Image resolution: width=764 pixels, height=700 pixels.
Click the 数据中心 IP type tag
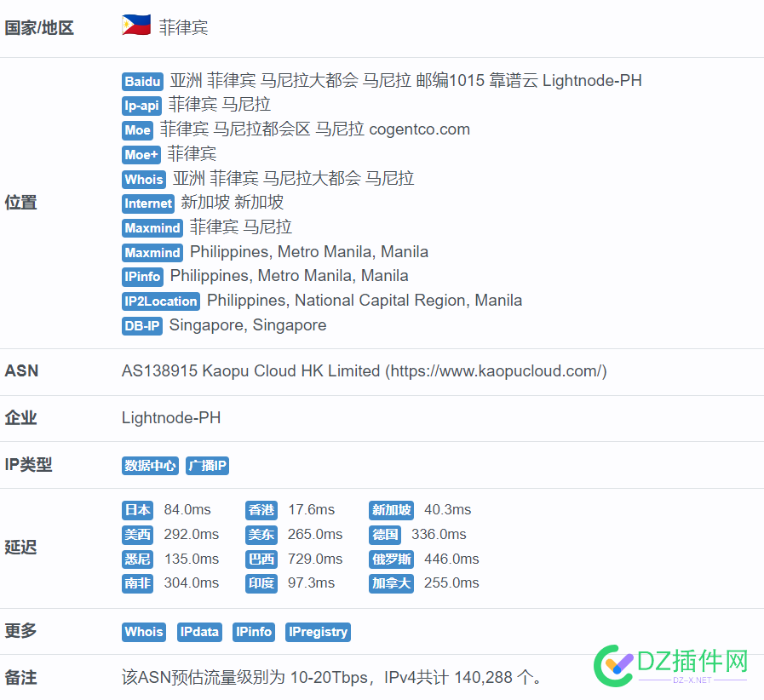click(x=150, y=466)
